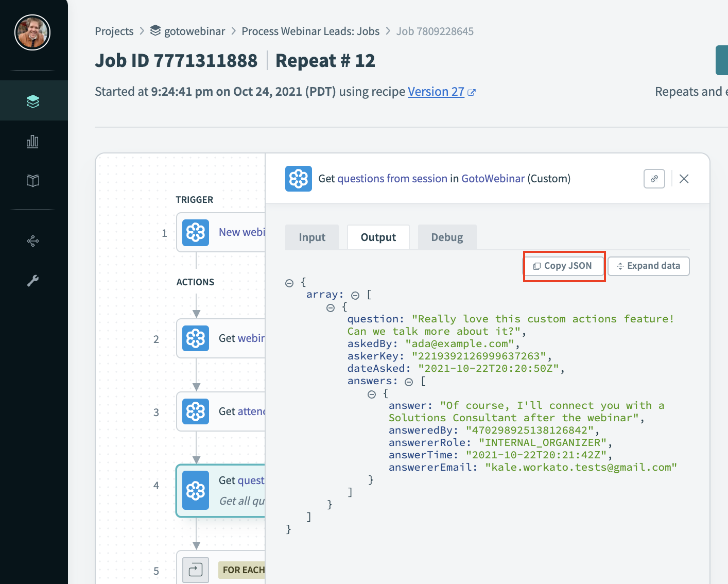Click the questions from session link in header

click(392, 179)
